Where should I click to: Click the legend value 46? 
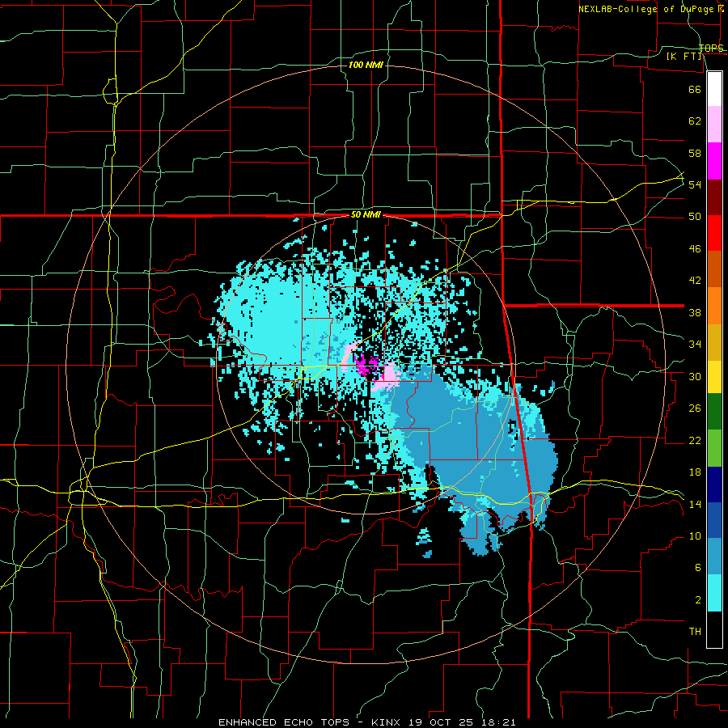695,249
